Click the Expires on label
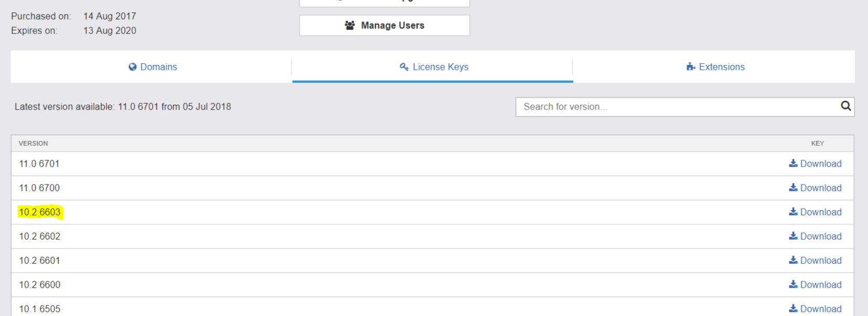The width and height of the screenshot is (868, 316). [x=34, y=30]
